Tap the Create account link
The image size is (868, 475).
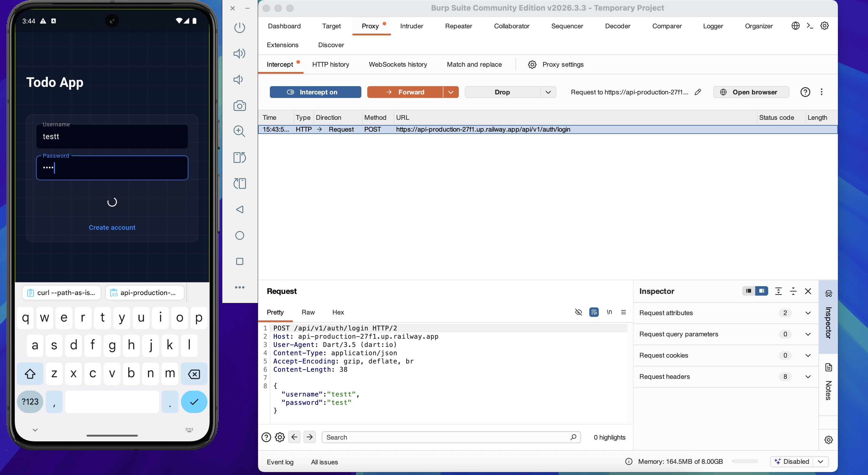tap(112, 227)
